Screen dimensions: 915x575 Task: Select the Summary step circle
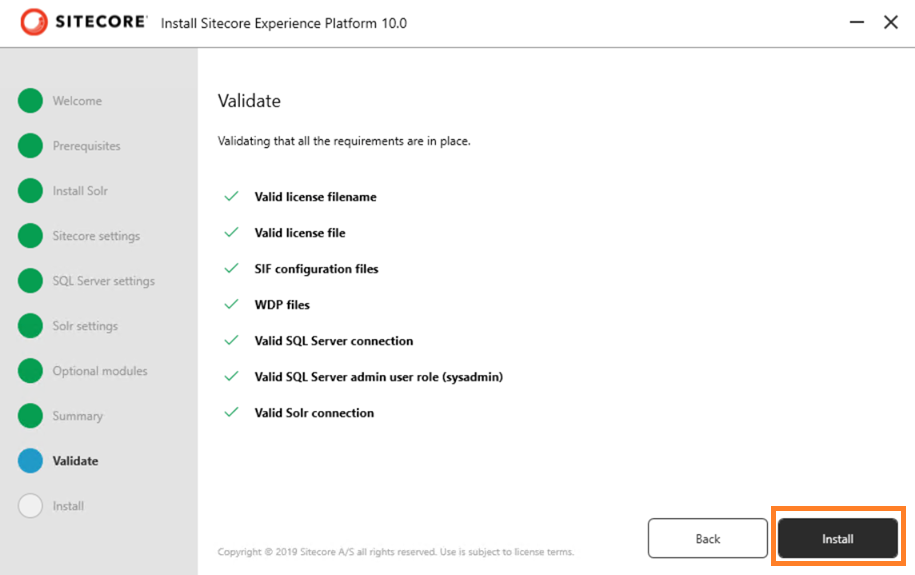pos(30,415)
